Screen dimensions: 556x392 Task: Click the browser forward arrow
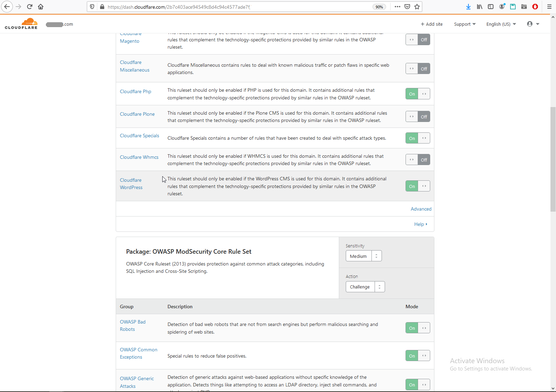(18, 7)
